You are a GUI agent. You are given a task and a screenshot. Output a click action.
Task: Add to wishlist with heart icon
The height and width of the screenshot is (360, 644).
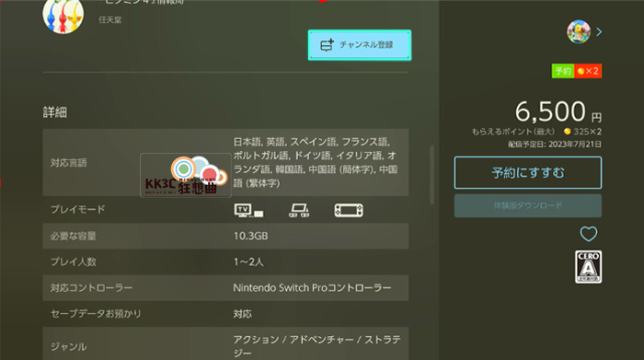pos(589,234)
